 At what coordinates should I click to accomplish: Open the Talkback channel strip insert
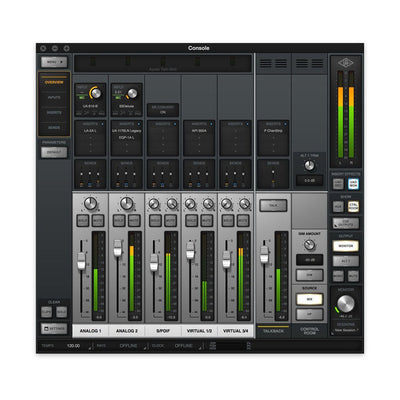tap(273, 131)
